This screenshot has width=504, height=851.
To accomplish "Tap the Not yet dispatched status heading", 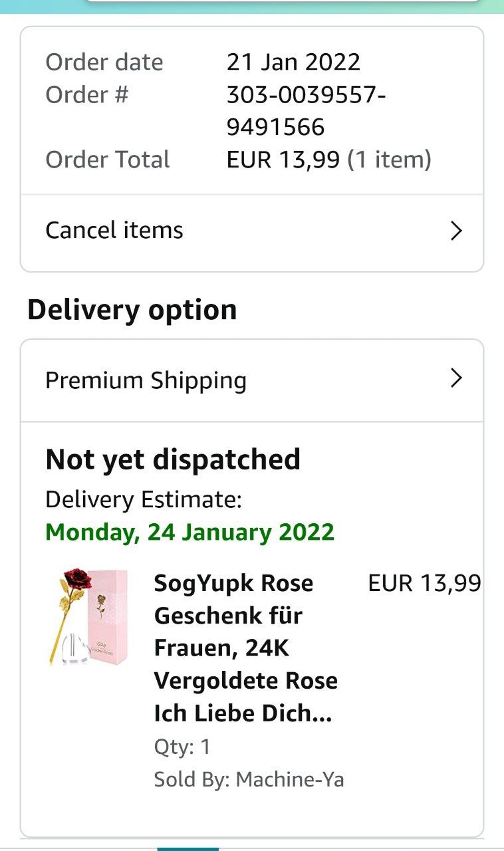I will 173,459.
